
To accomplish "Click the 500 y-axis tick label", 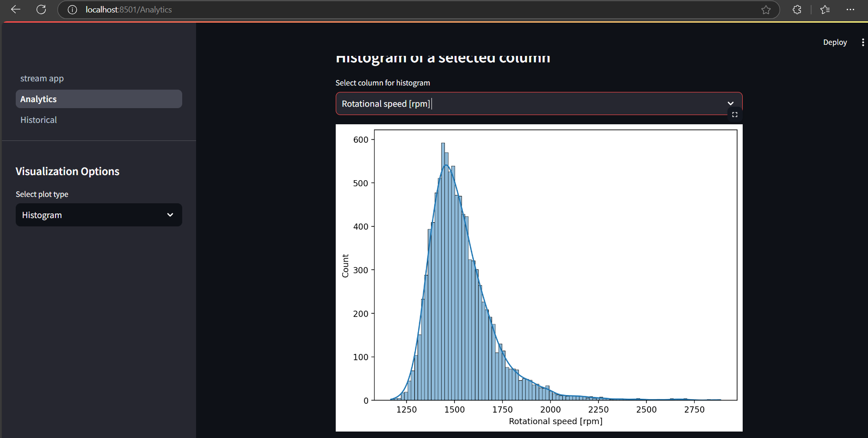I will pos(361,183).
